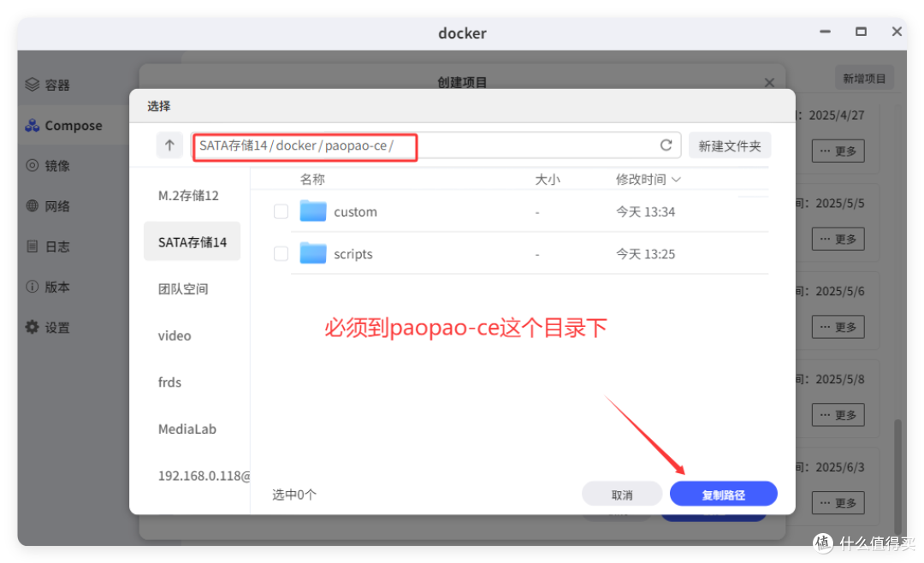Click the Compose cubes icon
Image resolution: width=924 pixels, height=563 pixels.
point(33,126)
